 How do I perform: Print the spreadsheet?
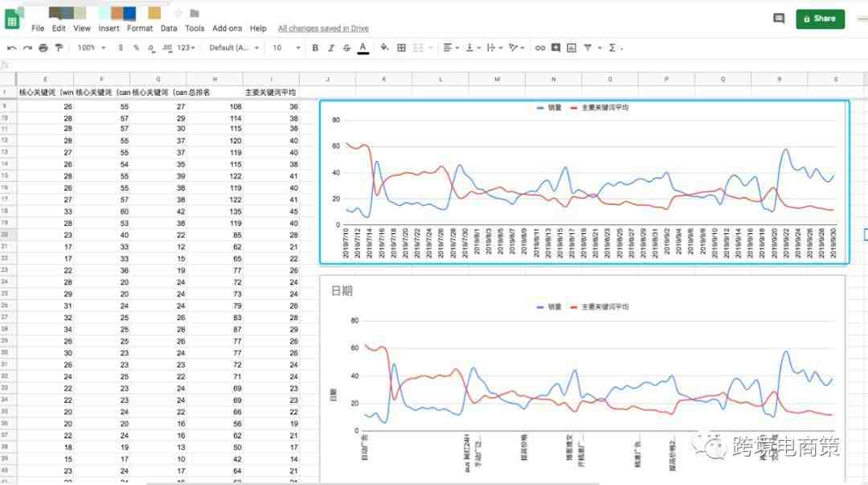[x=43, y=48]
